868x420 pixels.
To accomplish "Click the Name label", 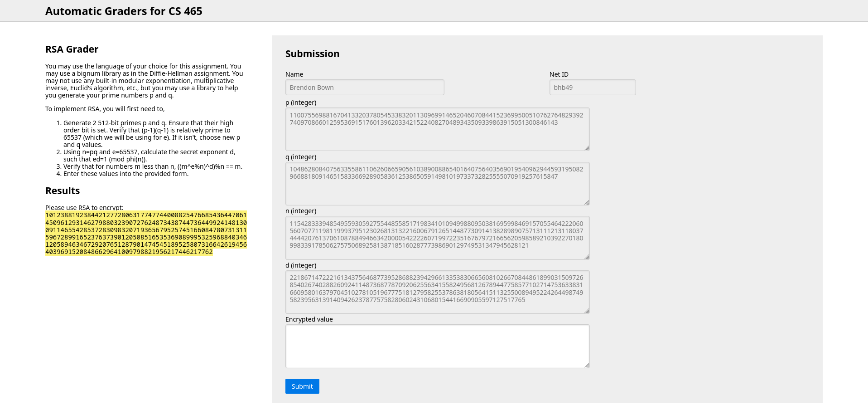I will tap(294, 74).
